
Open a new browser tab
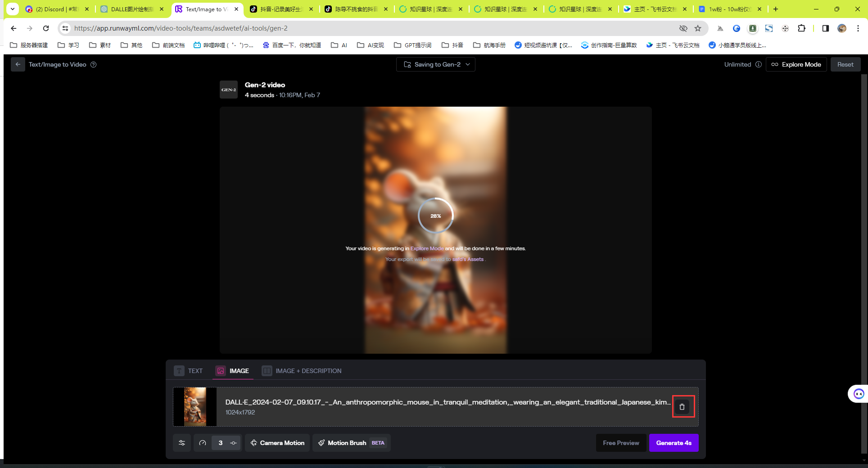(x=776, y=9)
